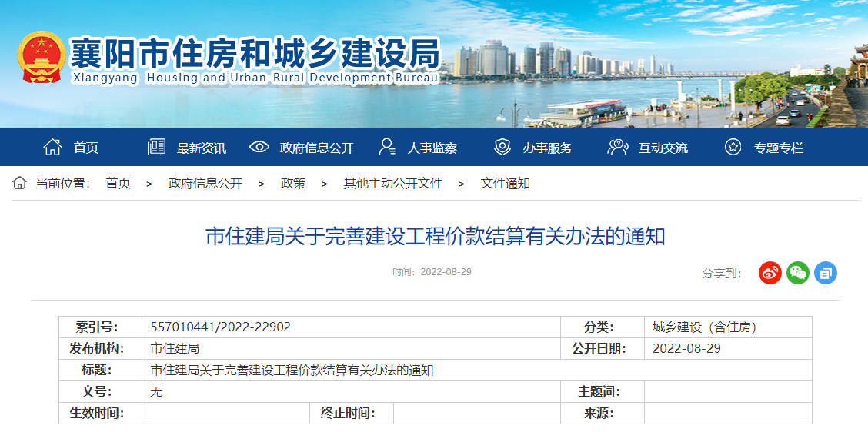Navigate to 其他主动公开文件 breadcrumb
Screen dimensions: 868x432
[392, 183]
